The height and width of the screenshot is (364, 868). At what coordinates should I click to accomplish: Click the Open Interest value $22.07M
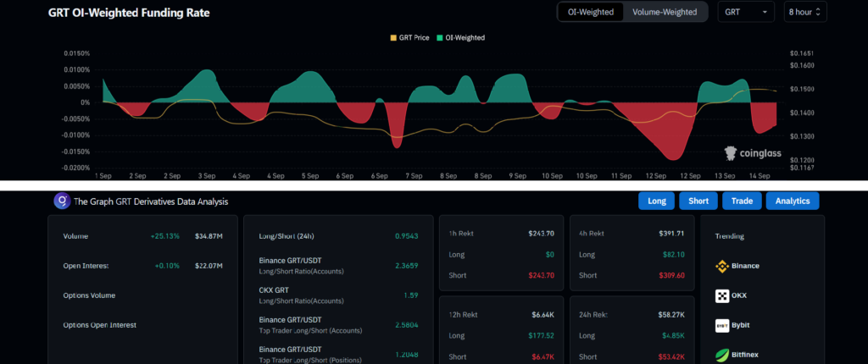point(209,266)
